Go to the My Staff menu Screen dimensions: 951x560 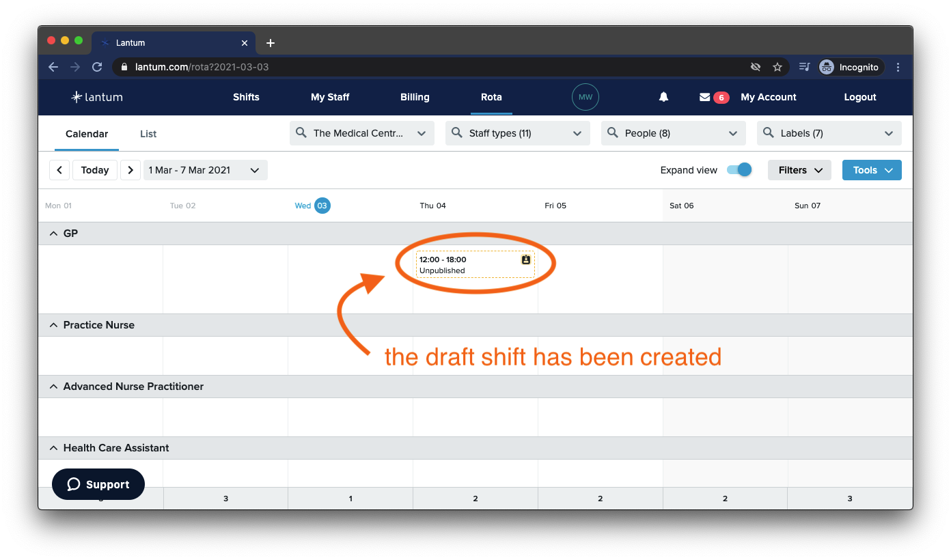(x=330, y=97)
